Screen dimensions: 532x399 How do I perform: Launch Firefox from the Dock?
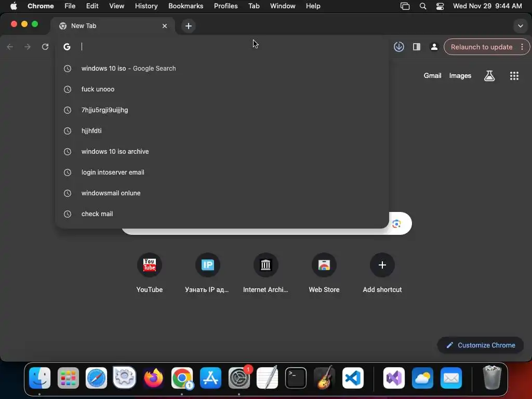[153, 378]
